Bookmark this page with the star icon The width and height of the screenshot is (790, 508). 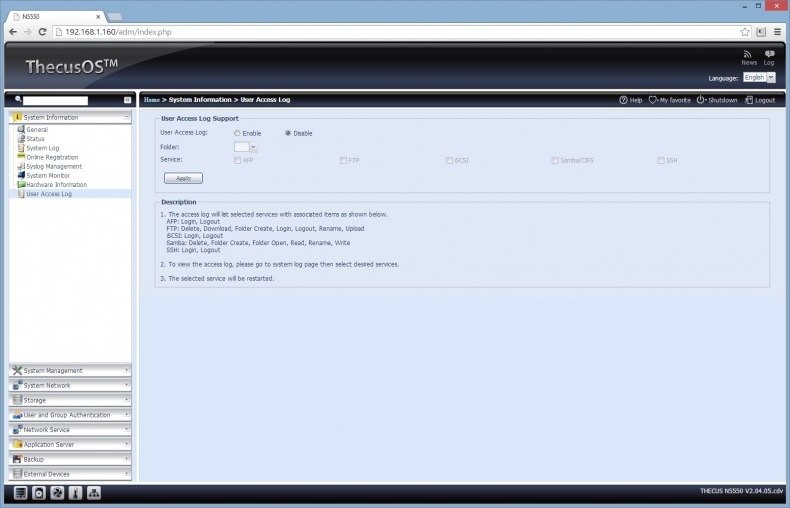tap(745, 32)
